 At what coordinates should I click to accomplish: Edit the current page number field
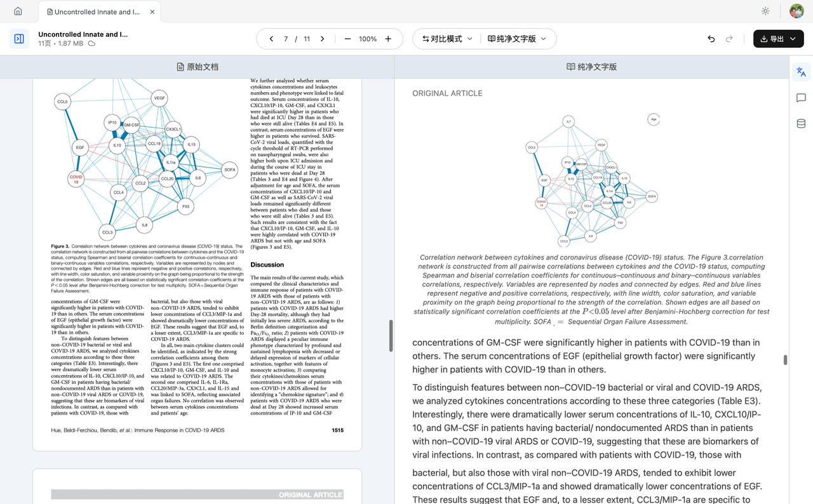pos(286,39)
